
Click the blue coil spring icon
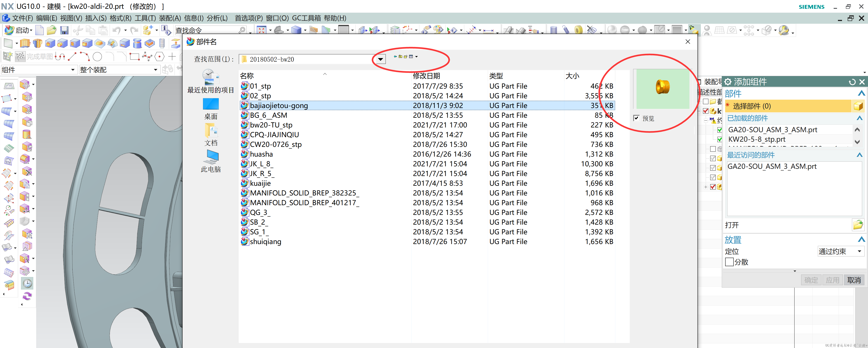(x=553, y=30)
